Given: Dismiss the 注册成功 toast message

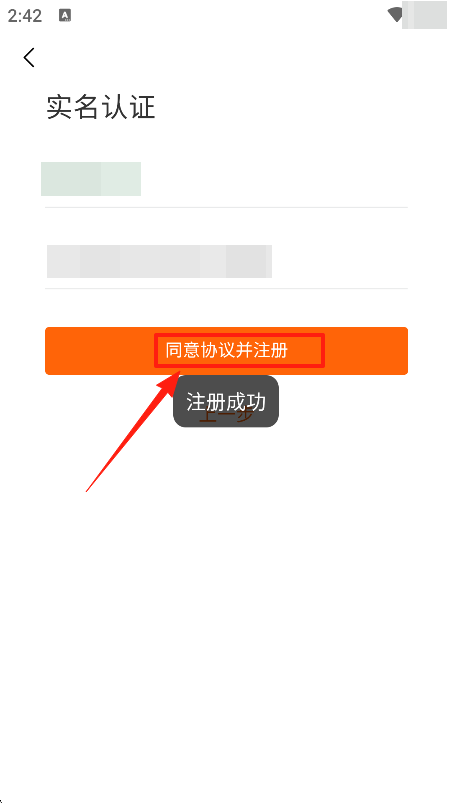Looking at the screenshot, I should (226, 402).
